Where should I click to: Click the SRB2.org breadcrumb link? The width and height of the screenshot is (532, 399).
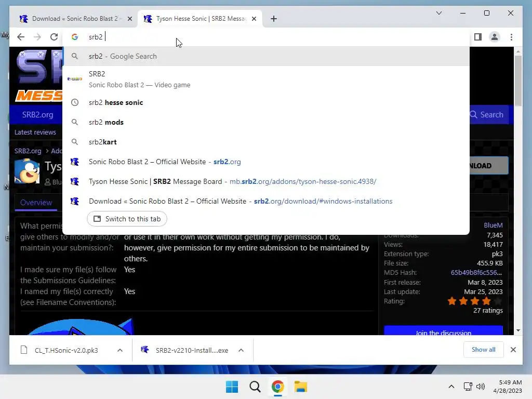click(28, 151)
